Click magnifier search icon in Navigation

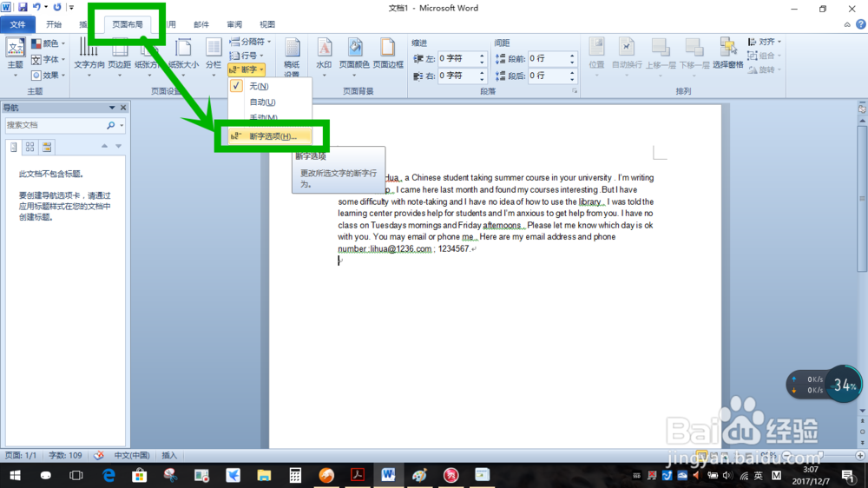(x=111, y=125)
